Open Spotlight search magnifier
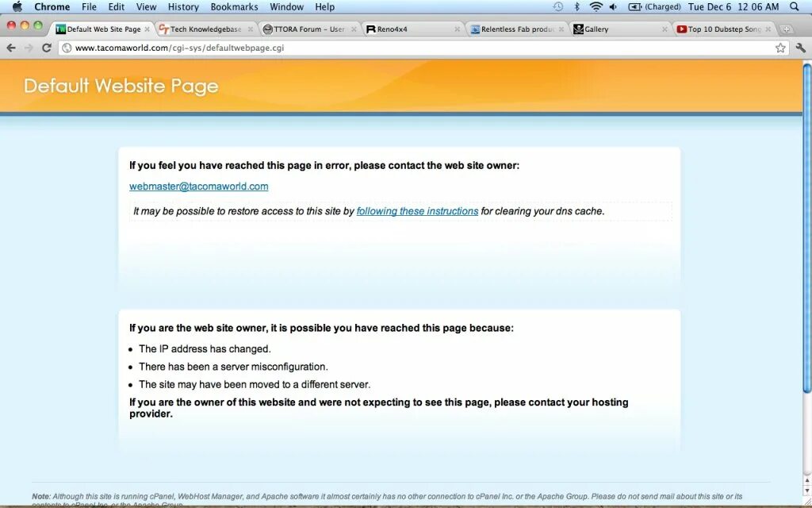The height and width of the screenshot is (508, 812). tap(795, 6)
